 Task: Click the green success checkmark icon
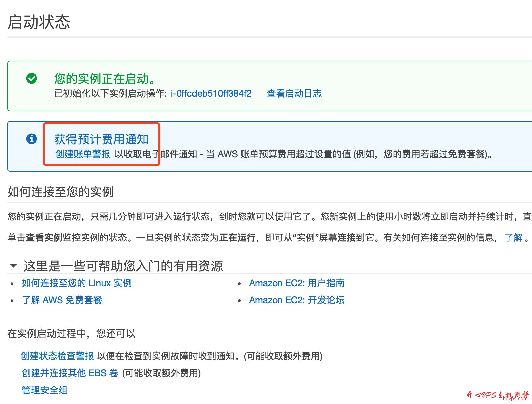[x=32, y=78]
